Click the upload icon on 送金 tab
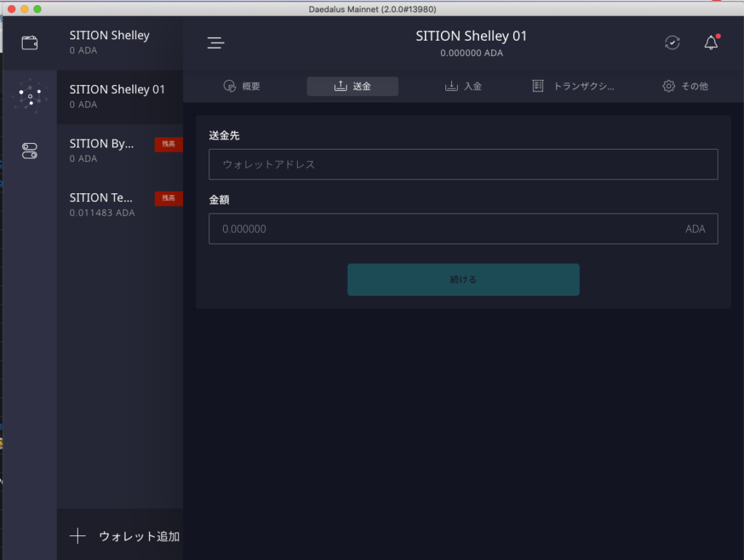This screenshot has width=744, height=560. click(341, 86)
